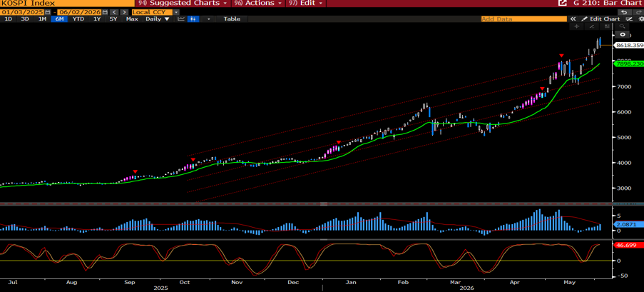Expand chart type options dropdown arrow
The width and height of the screenshot is (644, 292).
click(x=209, y=19)
